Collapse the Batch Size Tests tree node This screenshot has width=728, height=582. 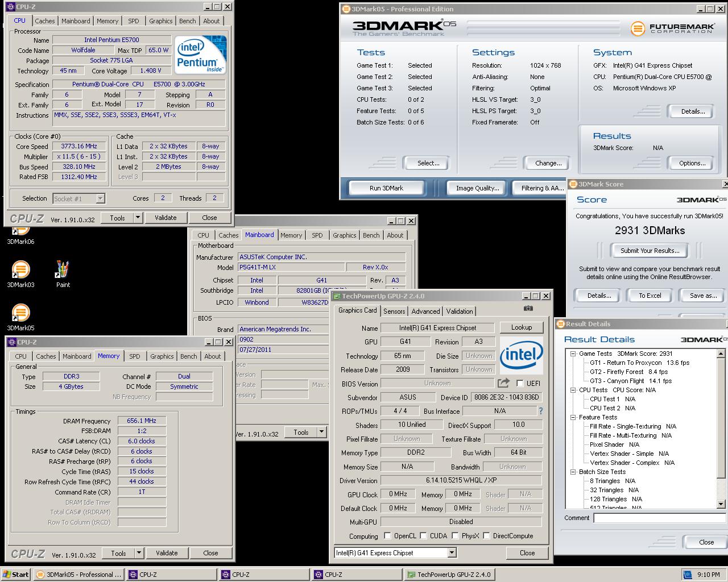pyautogui.click(x=573, y=472)
